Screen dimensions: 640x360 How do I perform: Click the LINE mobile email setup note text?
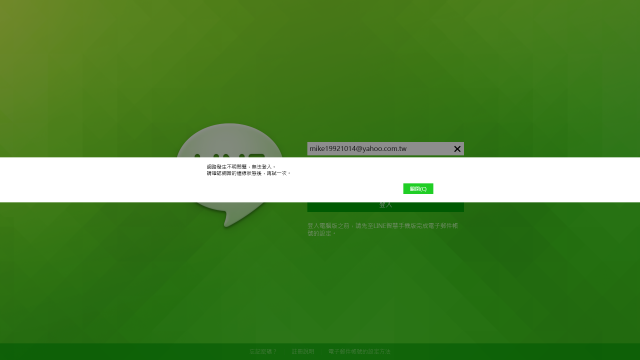tap(383, 229)
